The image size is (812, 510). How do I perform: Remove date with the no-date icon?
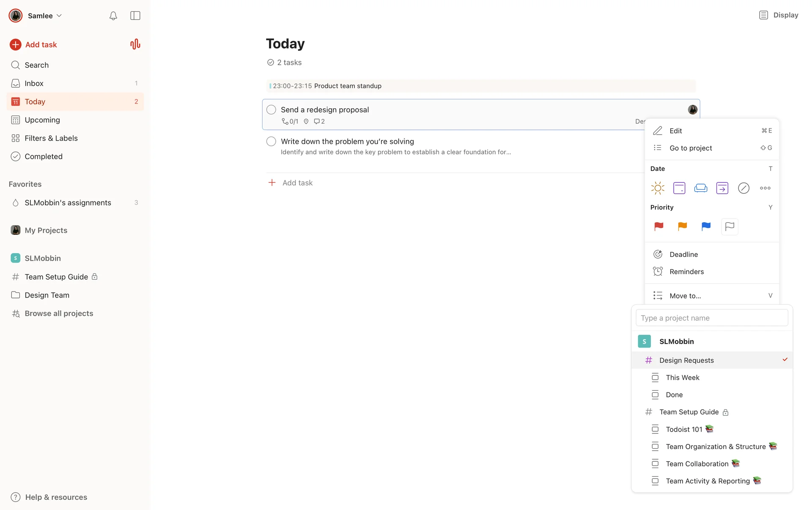pyautogui.click(x=743, y=188)
